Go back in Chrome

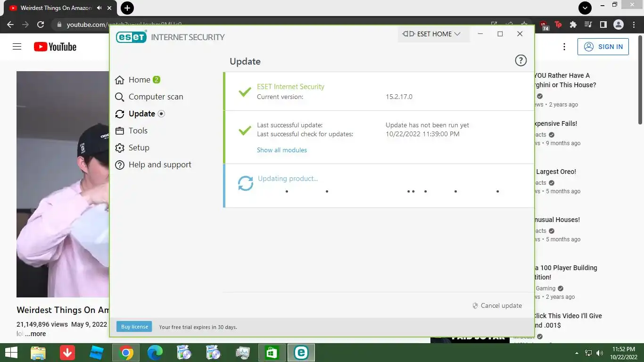click(x=10, y=25)
